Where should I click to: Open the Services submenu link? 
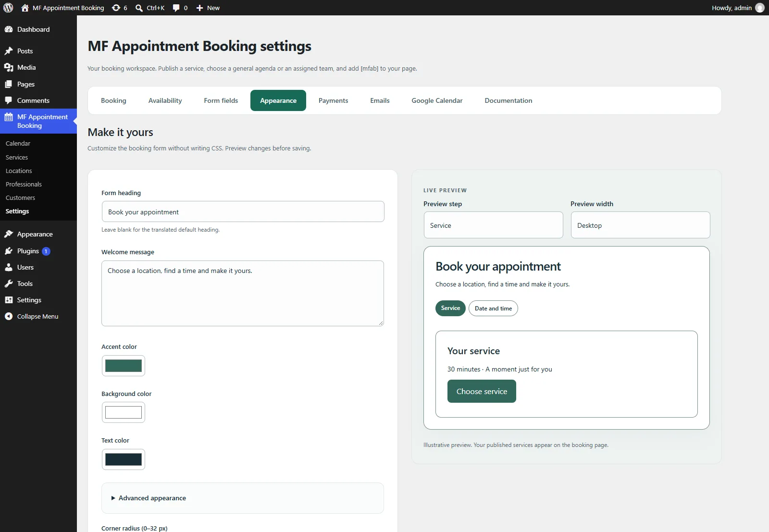17,157
